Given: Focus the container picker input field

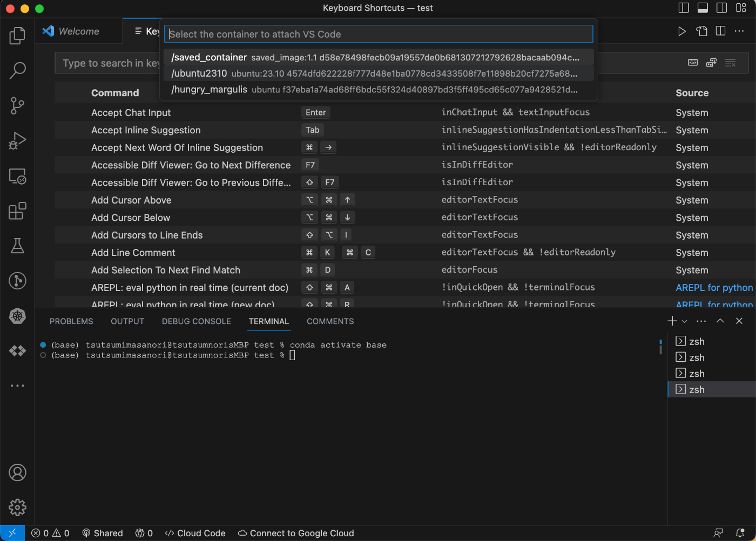Looking at the screenshot, I should [379, 34].
